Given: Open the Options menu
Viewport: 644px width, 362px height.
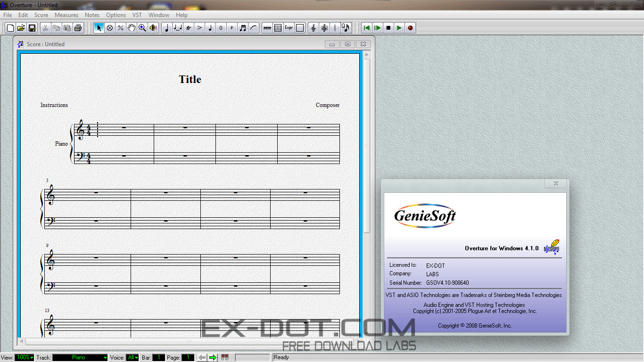Looking at the screenshot, I should (116, 15).
